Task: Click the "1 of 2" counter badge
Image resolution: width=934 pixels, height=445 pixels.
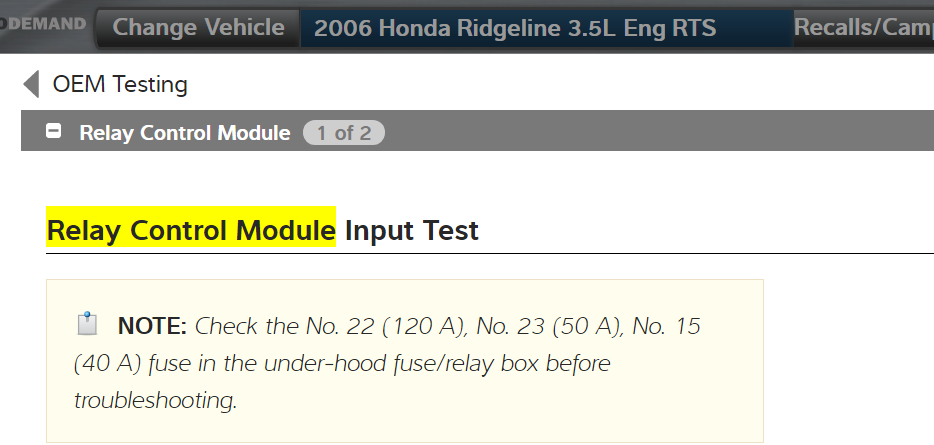Action: (344, 133)
